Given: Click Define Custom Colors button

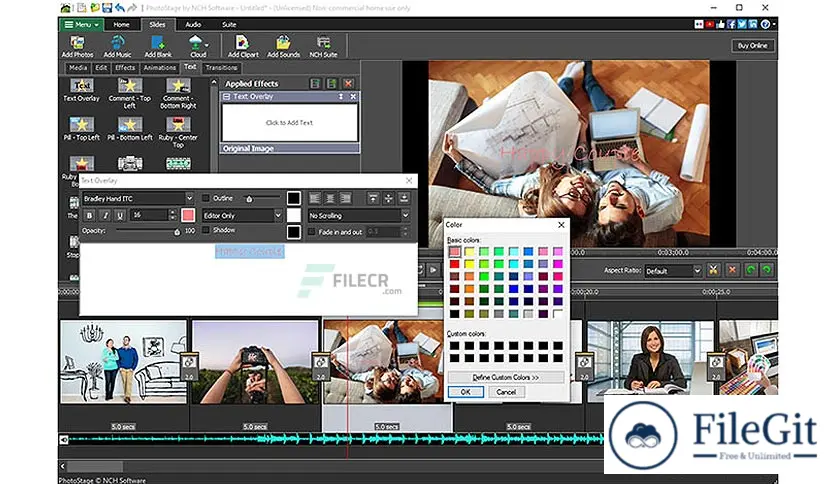Looking at the screenshot, I should tap(505, 377).
